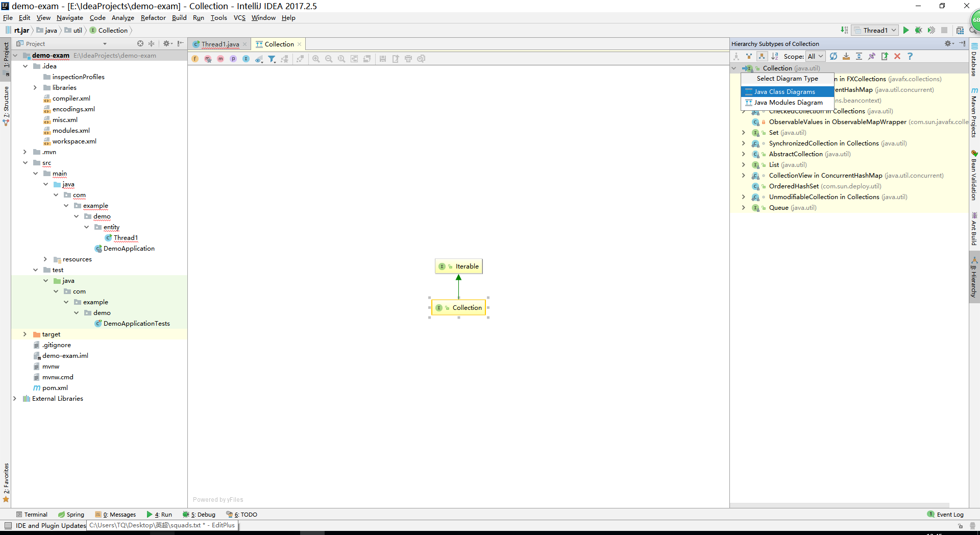980x535 pixels.
Task: Hide the Hierarchy tool window
Action: point(962,44)
